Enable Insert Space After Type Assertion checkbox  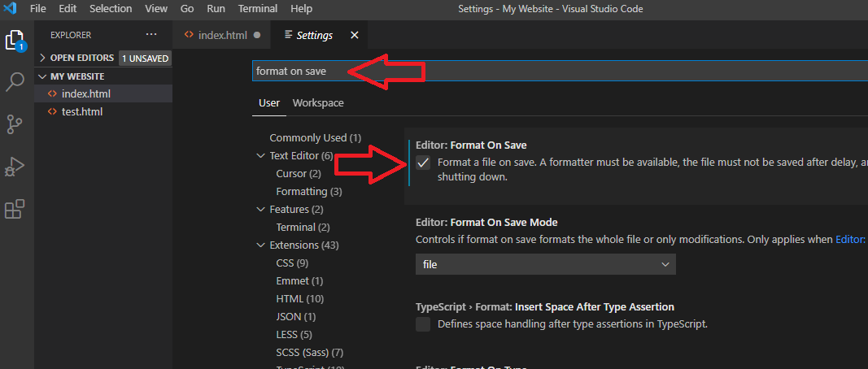[423, 324]
